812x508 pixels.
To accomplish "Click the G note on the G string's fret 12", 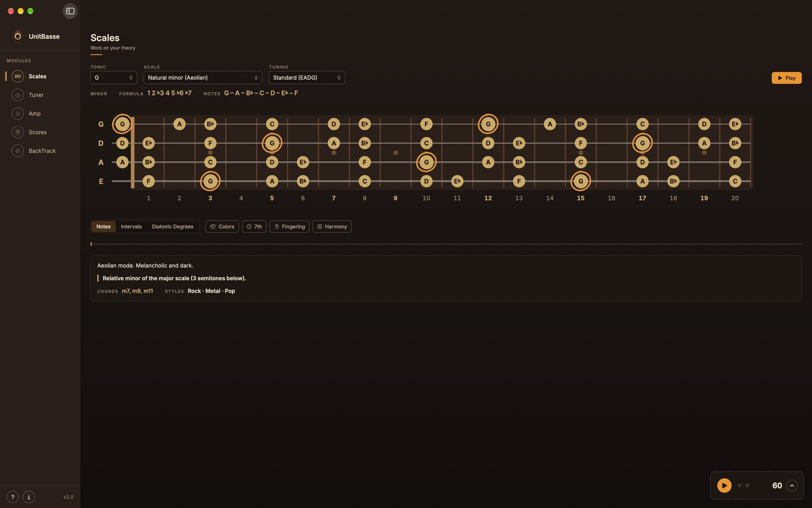I will tap(488, 124).
